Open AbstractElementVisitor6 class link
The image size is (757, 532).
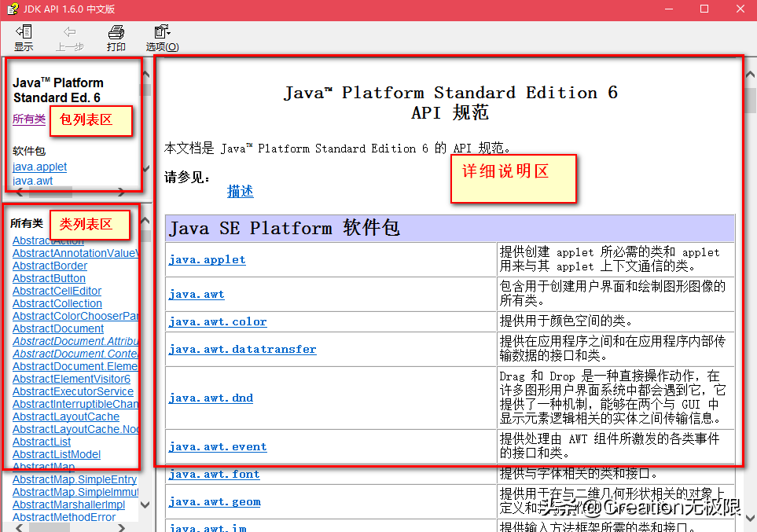[72, 379]
